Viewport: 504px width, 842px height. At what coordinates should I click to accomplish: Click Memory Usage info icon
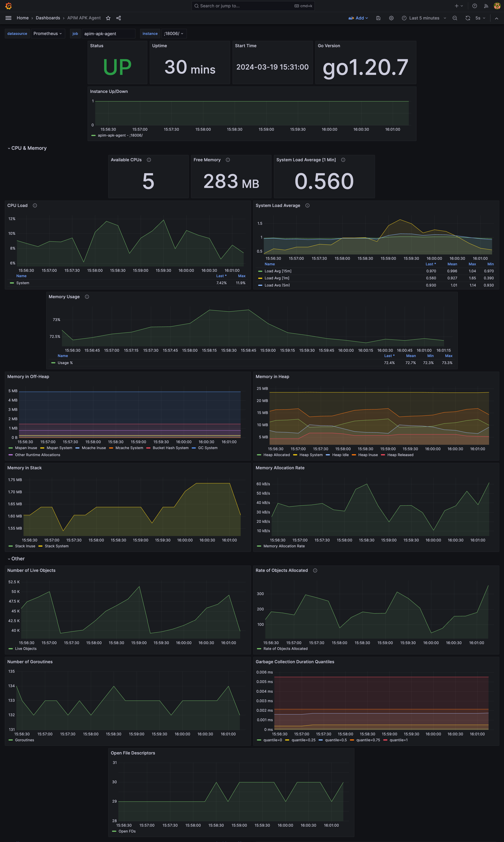tap(87, 297)
